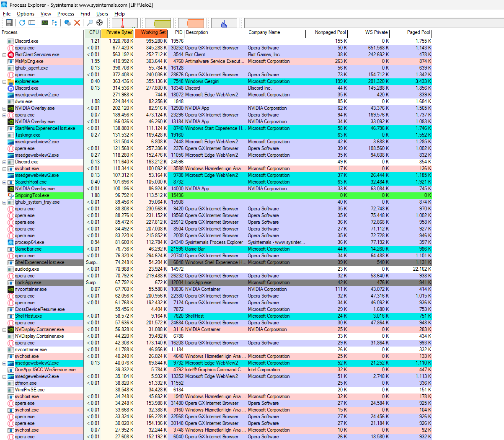504x440 pixels.
Task: Click the Find Handle magnifier icon
Action: tap(90, 23)
